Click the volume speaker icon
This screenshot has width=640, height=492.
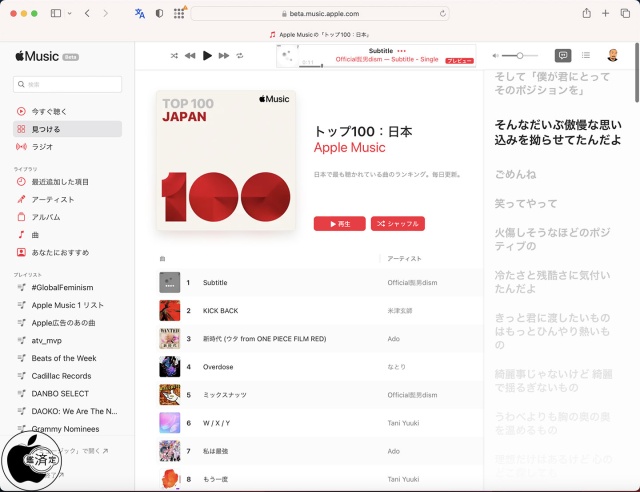click(495, 56)
